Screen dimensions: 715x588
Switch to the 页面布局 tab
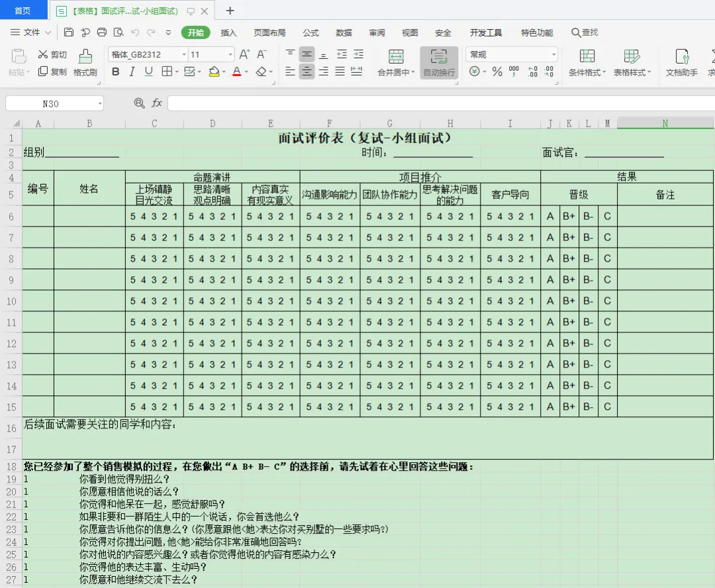coord(269,32)
